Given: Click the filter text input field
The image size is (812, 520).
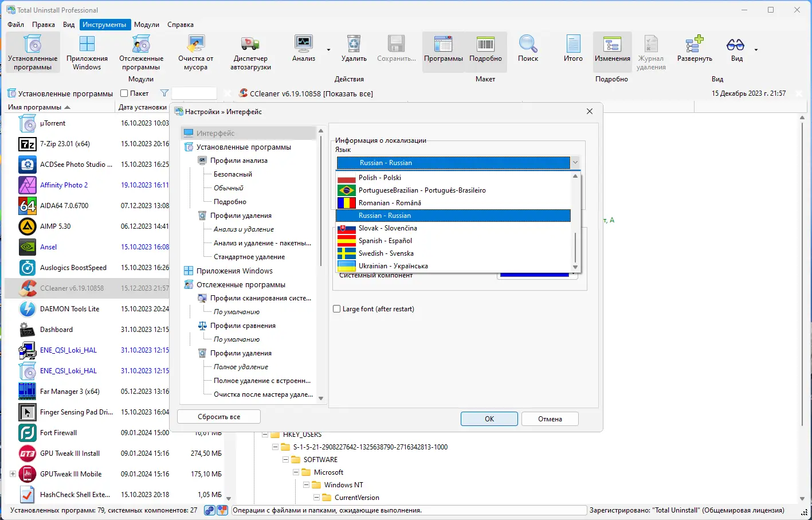Looking at the screenshot, I should pyautogui.click(x=194, y=93).
